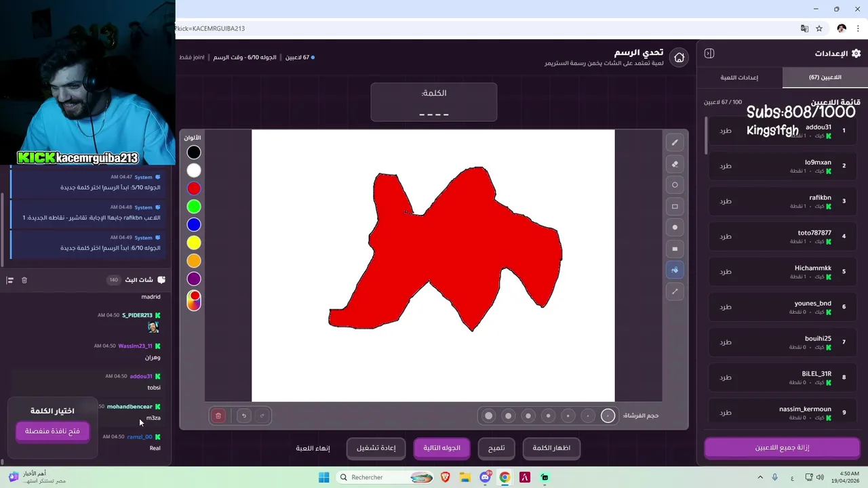
Task: Kick player rafikbn
Action: pyautogui.click(x=726, y=201)
